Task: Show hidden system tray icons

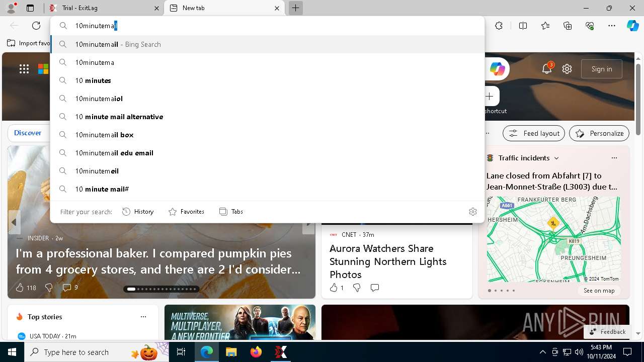Action: pyautogui.click(x=542, y=352)
